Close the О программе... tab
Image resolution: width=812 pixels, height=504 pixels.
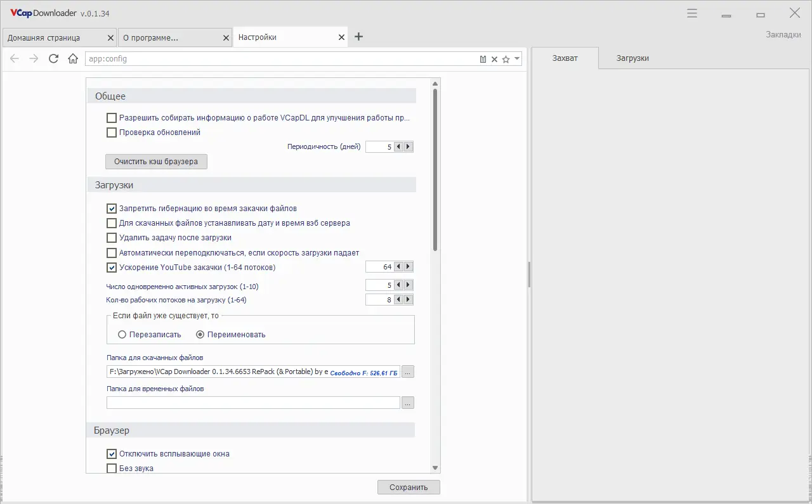(226, 38)
